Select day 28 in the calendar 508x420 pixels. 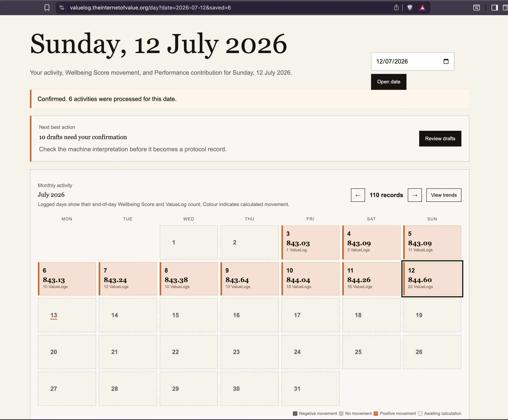coord(128,389)
